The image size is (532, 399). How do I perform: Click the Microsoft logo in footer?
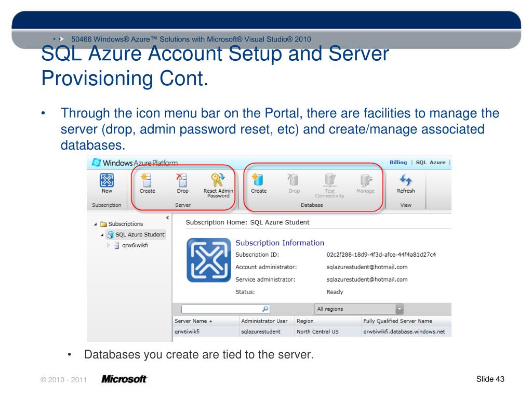pyautogui.click(x=124, y=379)
